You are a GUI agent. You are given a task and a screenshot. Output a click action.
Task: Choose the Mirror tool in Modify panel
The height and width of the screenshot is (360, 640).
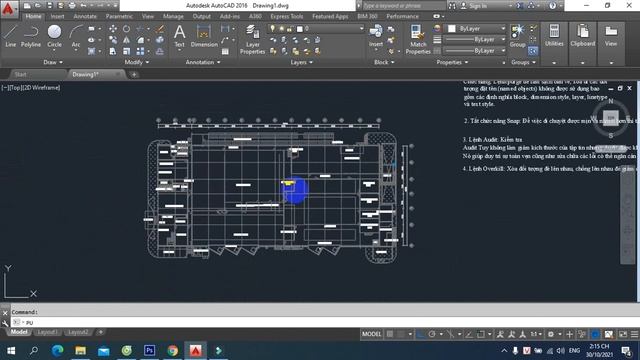tap(127, 40)
